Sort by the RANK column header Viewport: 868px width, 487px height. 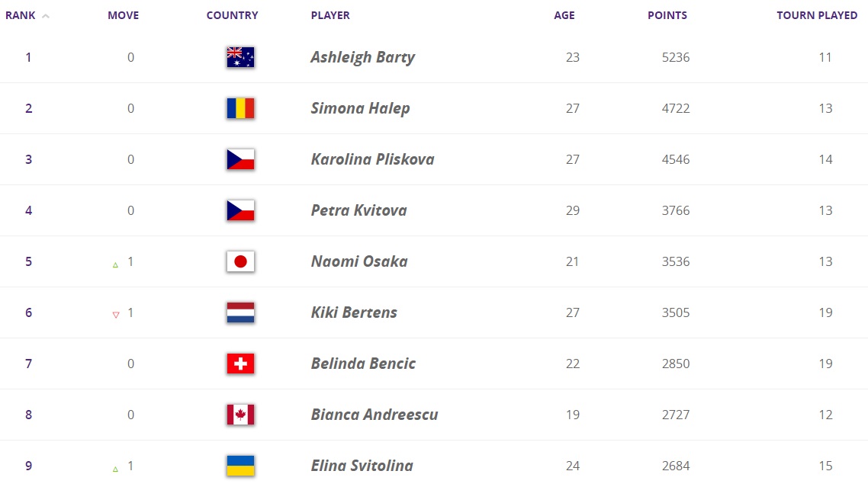pyautogui.click(x=21, y=15)
